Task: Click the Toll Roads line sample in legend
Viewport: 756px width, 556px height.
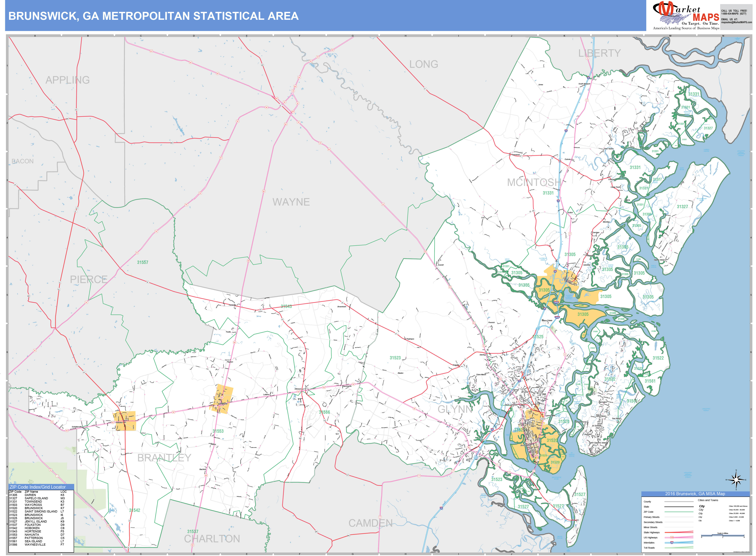Action: pos(679,548)
